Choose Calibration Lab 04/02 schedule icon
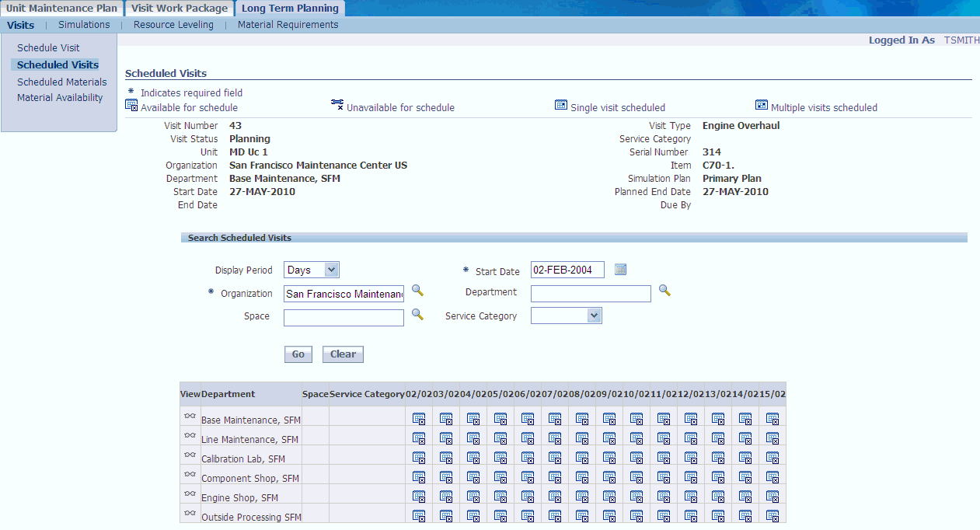This screenshot has height=530, width=980. click(x=473, y=457)
